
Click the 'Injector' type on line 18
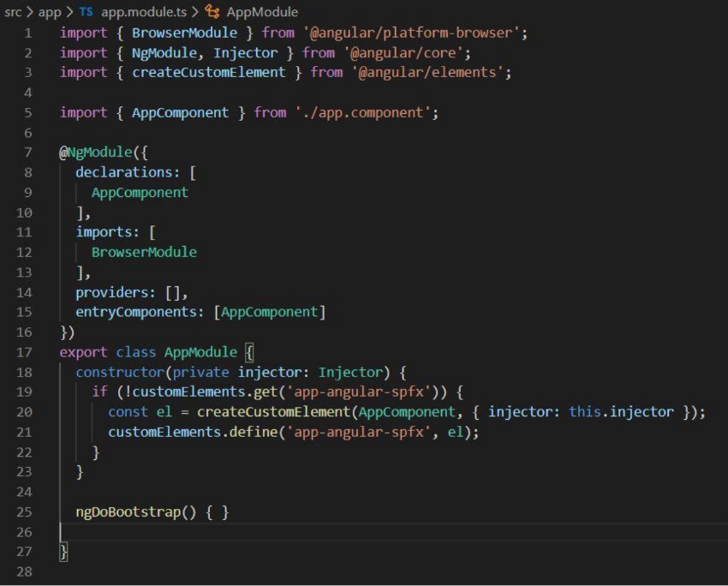(x=350, y=373)
